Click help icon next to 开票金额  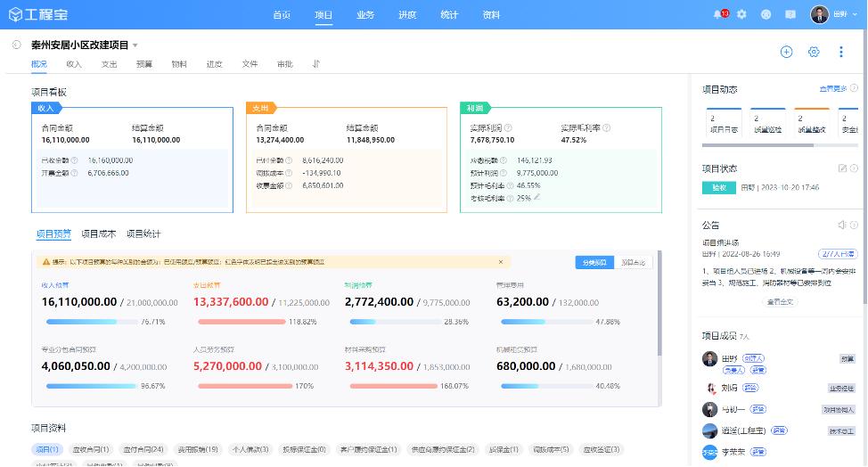[x=74, y=173]
